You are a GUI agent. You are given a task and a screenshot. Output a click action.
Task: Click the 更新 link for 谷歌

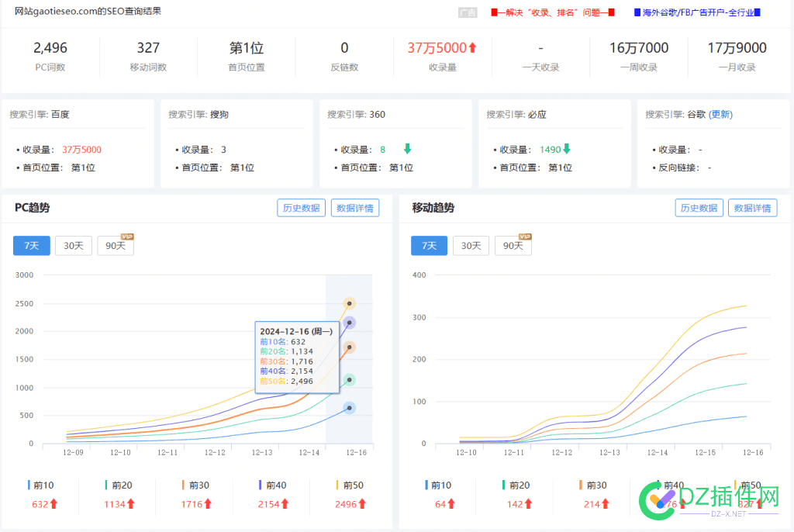pyautogui.click(x=720, y=115)
